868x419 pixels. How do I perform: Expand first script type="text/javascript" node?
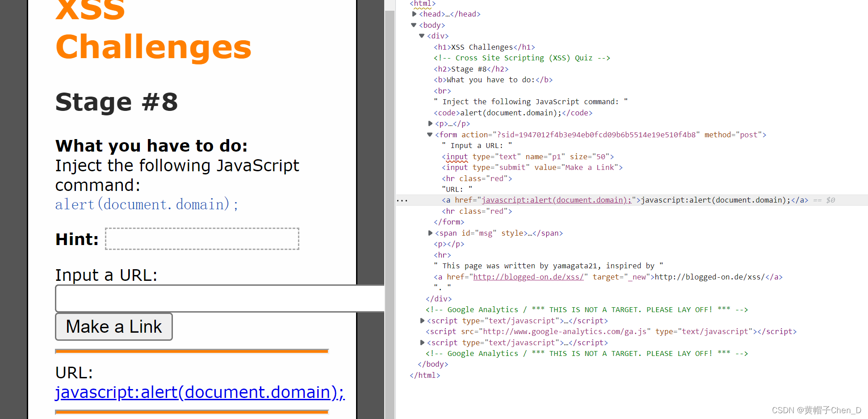[x=423, y=321]
